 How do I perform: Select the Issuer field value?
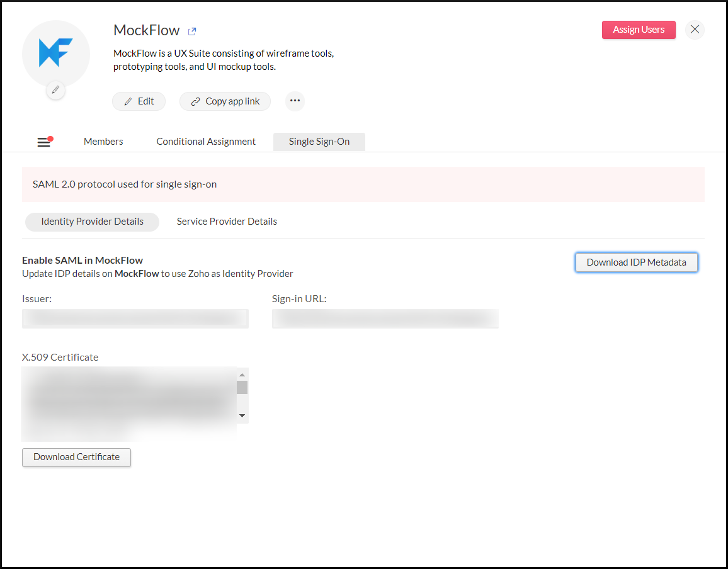(135, 318)
